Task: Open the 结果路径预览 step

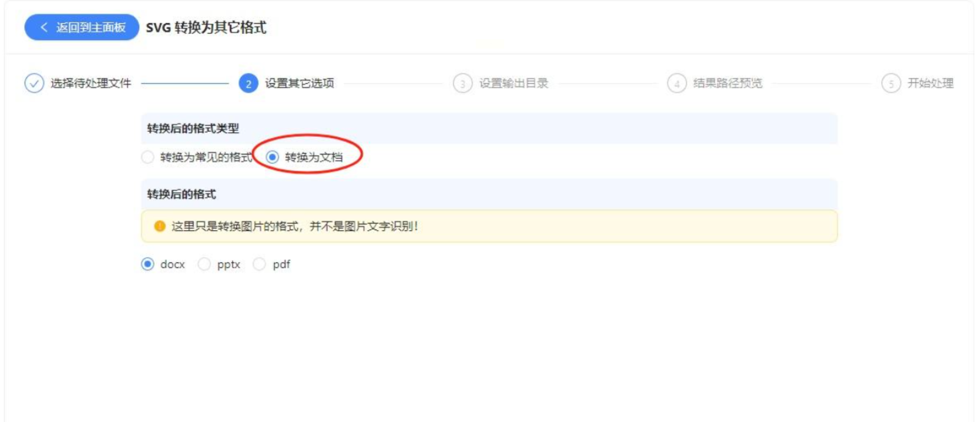Action: (728, 83)
